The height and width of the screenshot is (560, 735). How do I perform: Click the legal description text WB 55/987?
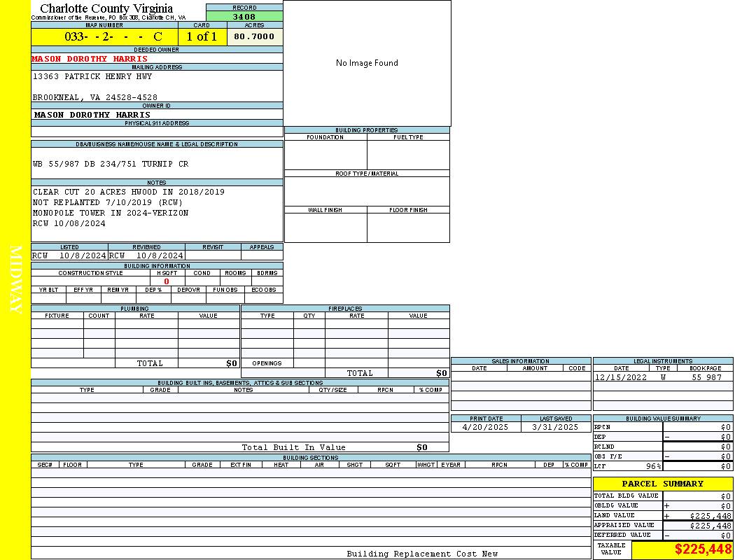pos(111,164)
